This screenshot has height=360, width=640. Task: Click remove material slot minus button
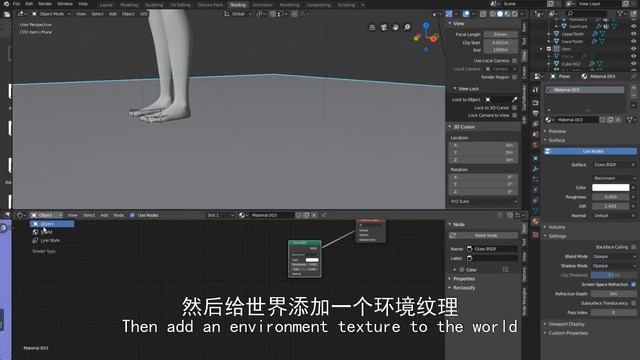(633, 95)
